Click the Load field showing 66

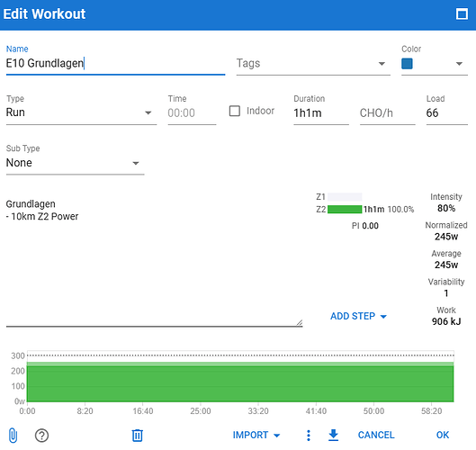point(446,113)
